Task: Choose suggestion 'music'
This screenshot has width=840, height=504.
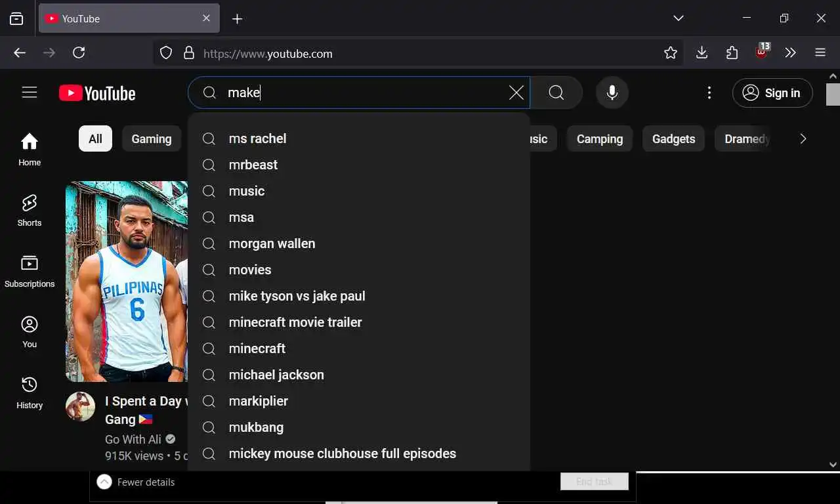Action: [x=359, y=191]
